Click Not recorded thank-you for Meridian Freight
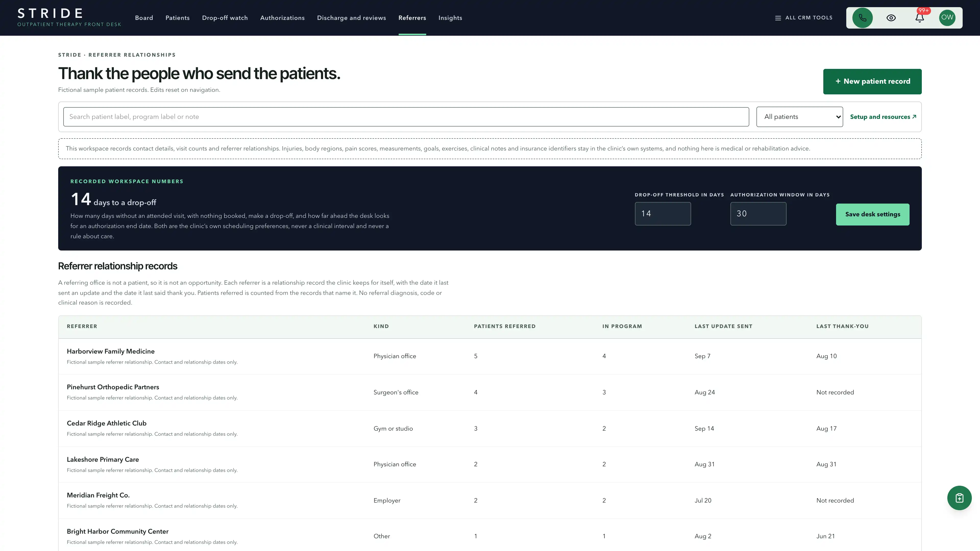Viewport: 980px width, 551px height. [835, 500]
